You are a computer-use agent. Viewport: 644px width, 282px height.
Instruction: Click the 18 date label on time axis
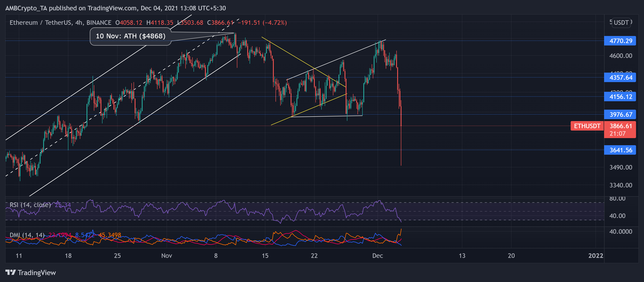pos(68,256)
